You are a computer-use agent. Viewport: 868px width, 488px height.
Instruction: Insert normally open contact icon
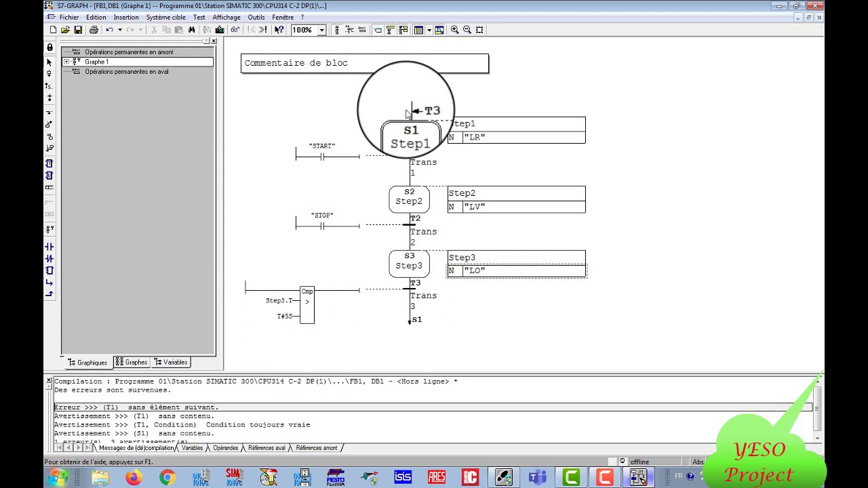click(x=50, y=247)
